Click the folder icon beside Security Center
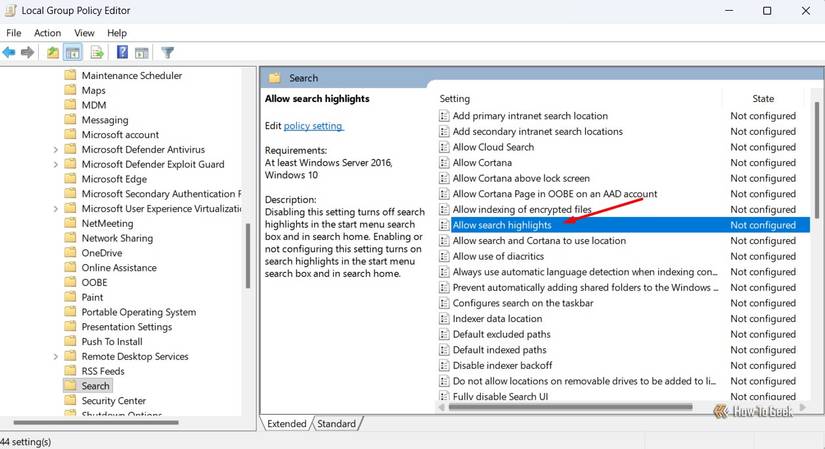 (70, 400)
